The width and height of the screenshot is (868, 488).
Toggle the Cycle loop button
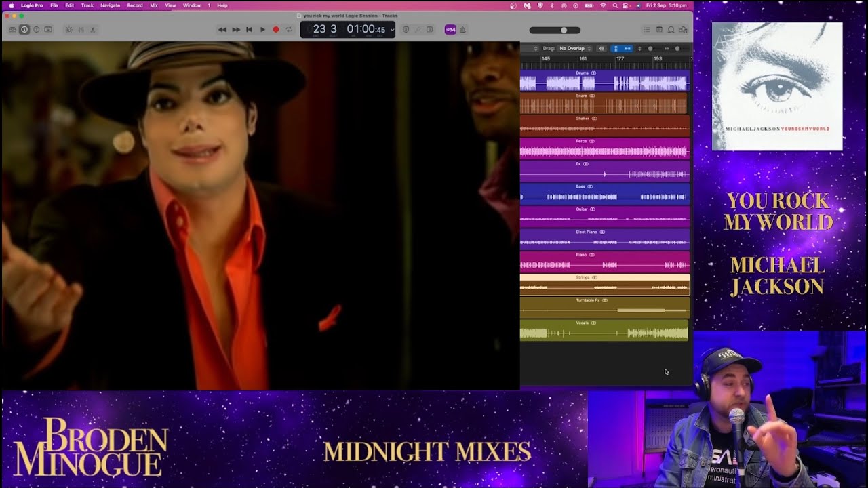(x=289, y=30)
